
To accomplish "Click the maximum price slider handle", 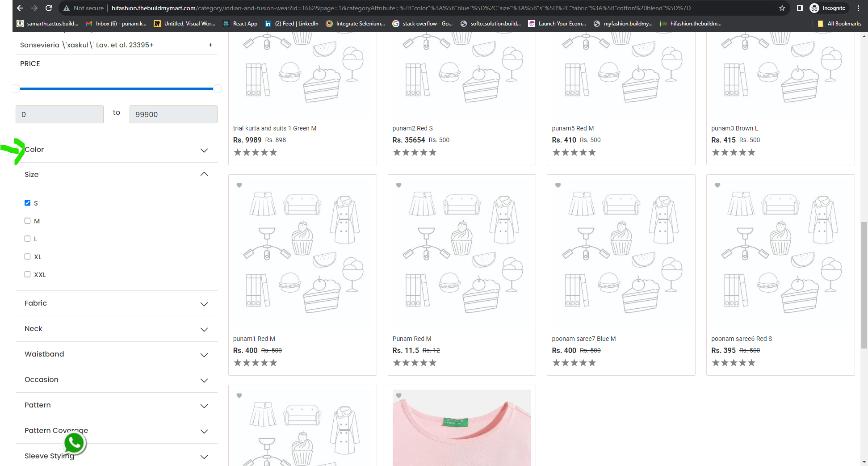I will point(218,88).
